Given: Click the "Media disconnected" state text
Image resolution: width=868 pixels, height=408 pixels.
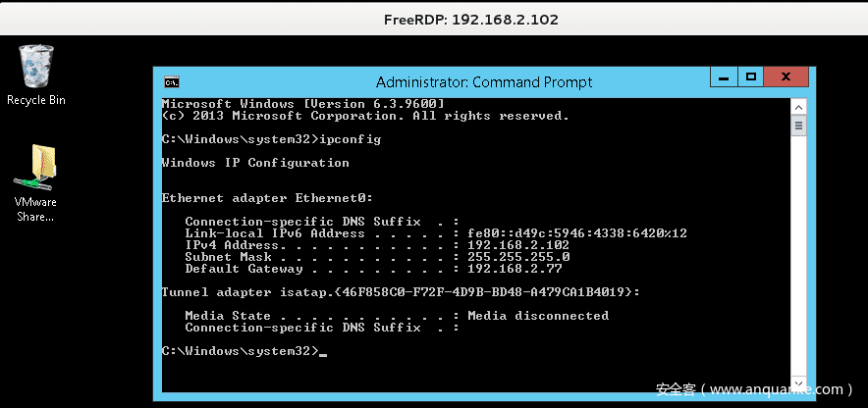Looking at the screenshot, I should [x=538, y=316].
